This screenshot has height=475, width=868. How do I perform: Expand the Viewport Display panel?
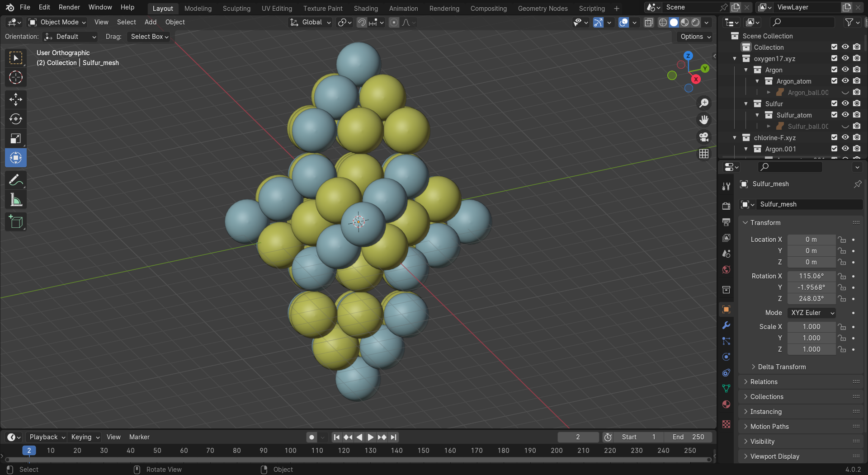pos(774,456)
